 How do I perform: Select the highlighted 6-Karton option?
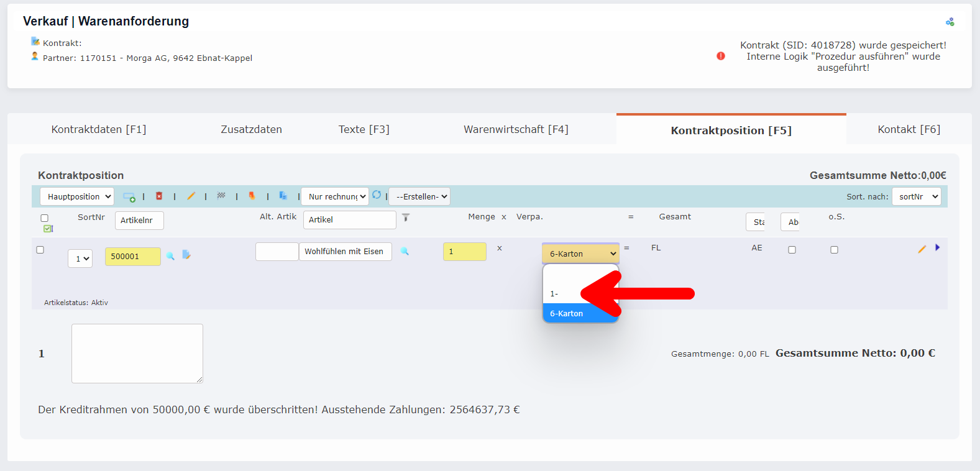(581, 313)
